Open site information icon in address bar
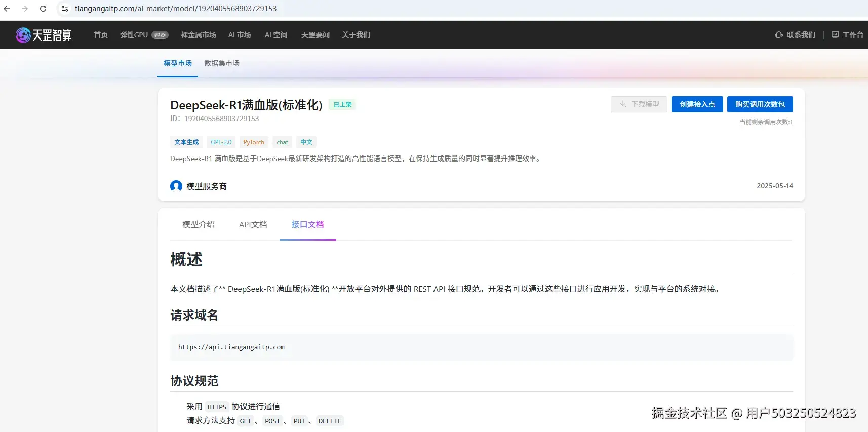This screenshot has width=868, height=432. (x=65, y=9)
